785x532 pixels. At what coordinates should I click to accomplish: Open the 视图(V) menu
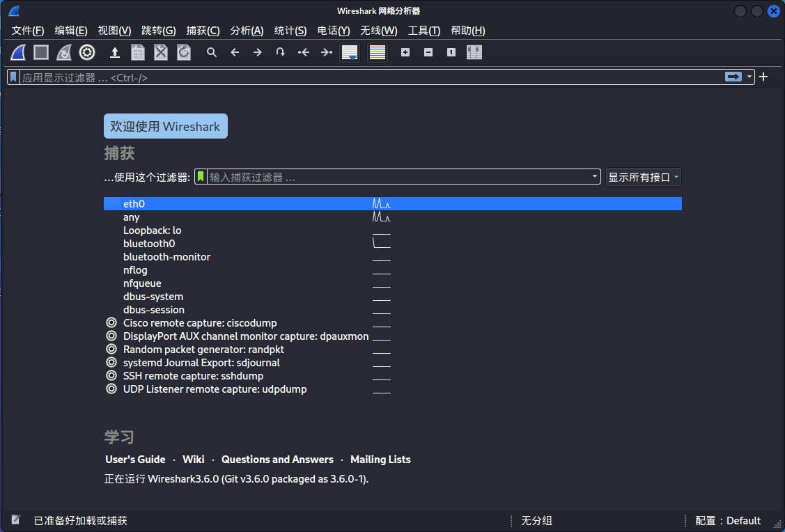tap(115, 31)
